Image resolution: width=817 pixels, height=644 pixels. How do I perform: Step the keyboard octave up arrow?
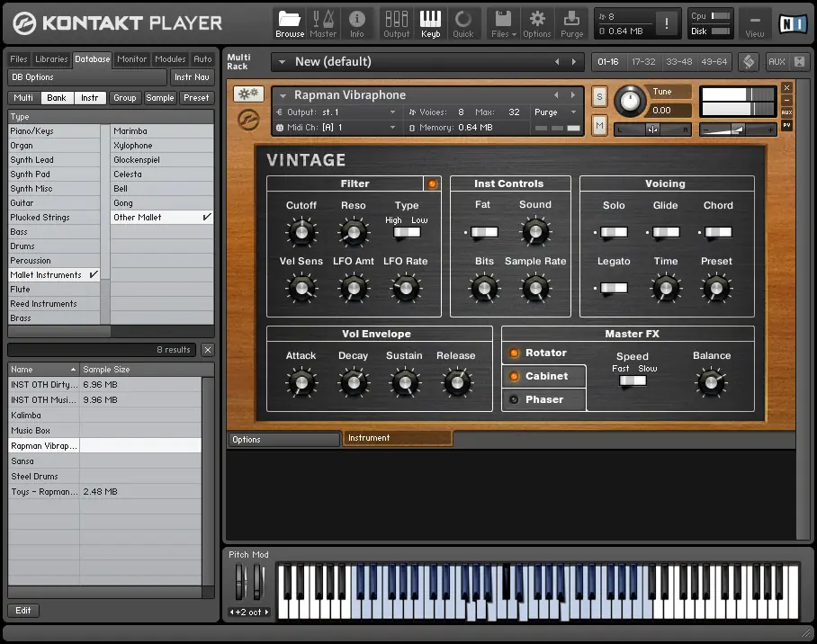(x=266, y=613)
